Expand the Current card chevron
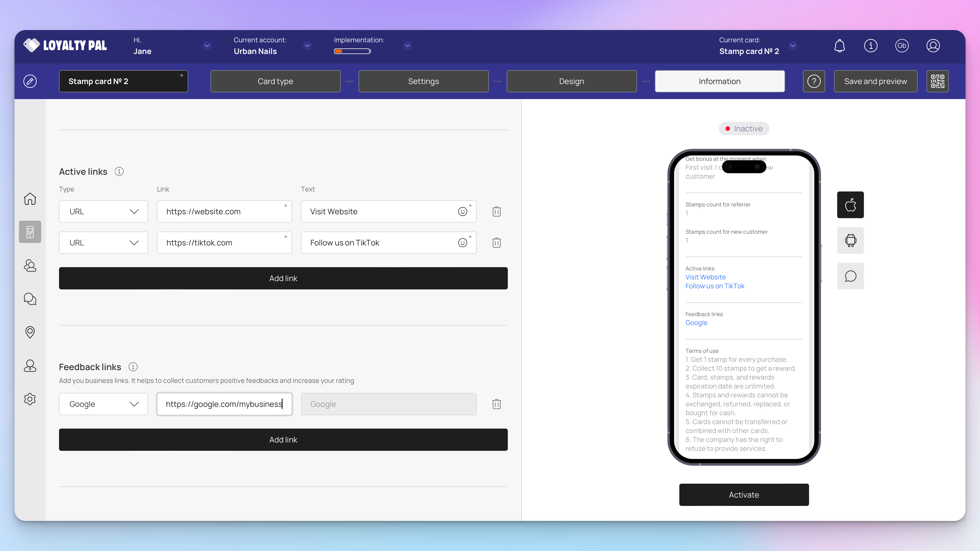Viewport: 980px width, 551px height. tap(793, 46)
